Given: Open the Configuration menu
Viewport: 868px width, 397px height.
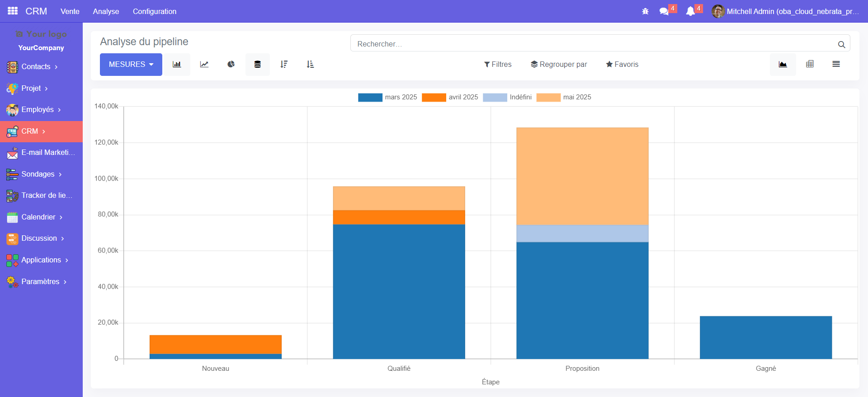Looking at the screenshot, I should 155,11.
